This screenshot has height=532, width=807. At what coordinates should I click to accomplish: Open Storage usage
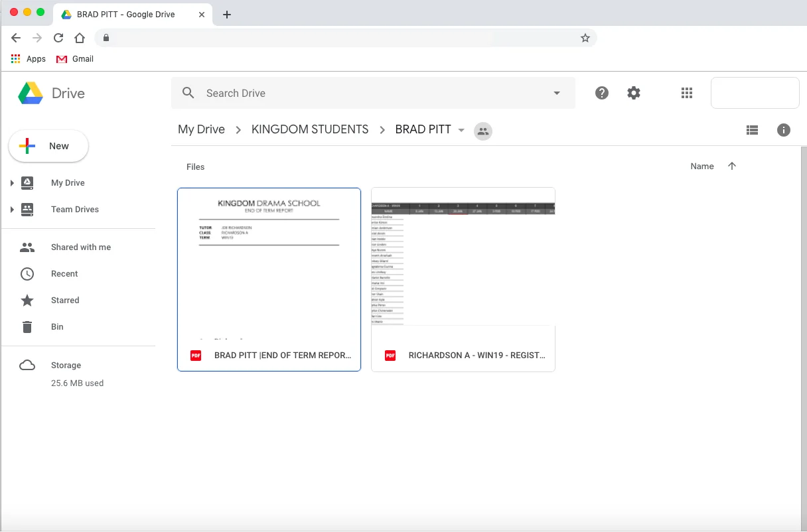coord(66,366)
